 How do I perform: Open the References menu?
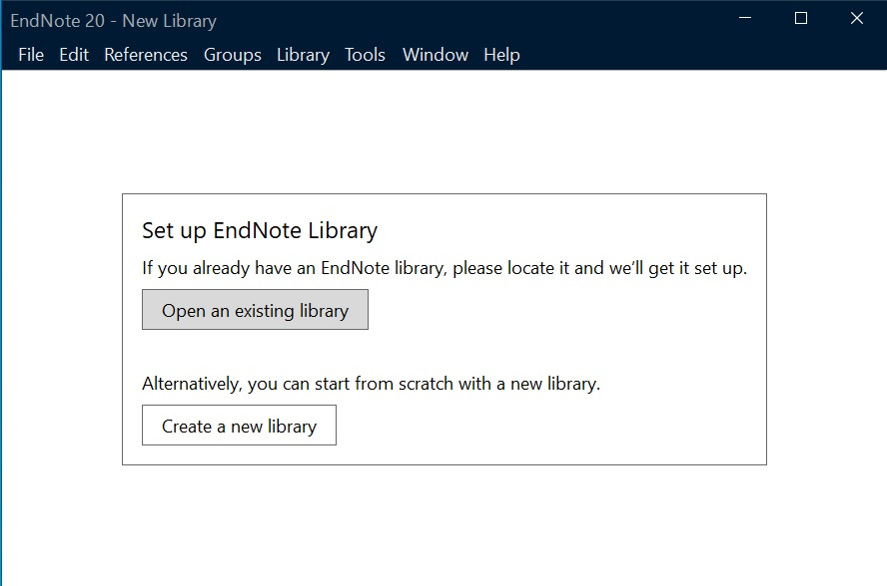tap(146, 55)
